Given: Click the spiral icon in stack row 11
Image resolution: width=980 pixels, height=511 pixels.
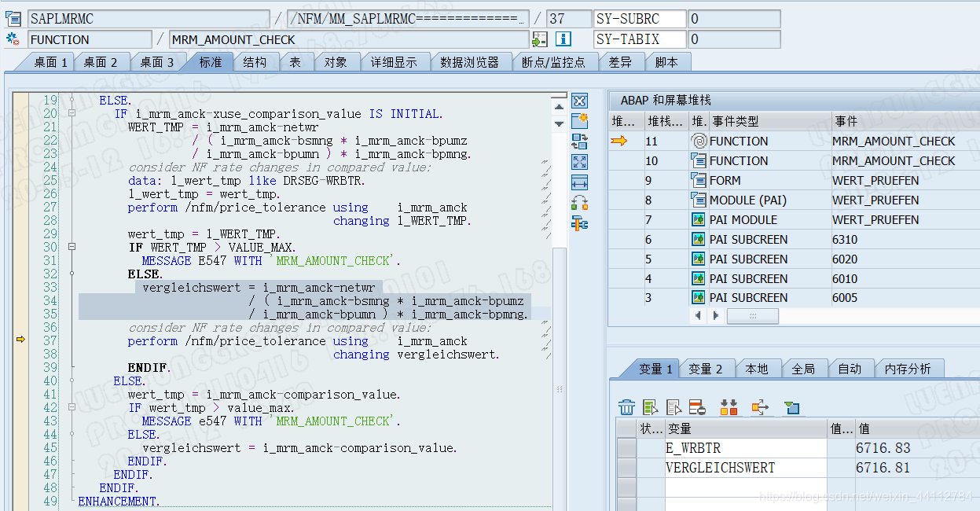Looking at the screenshot, I should click(699, 141).
